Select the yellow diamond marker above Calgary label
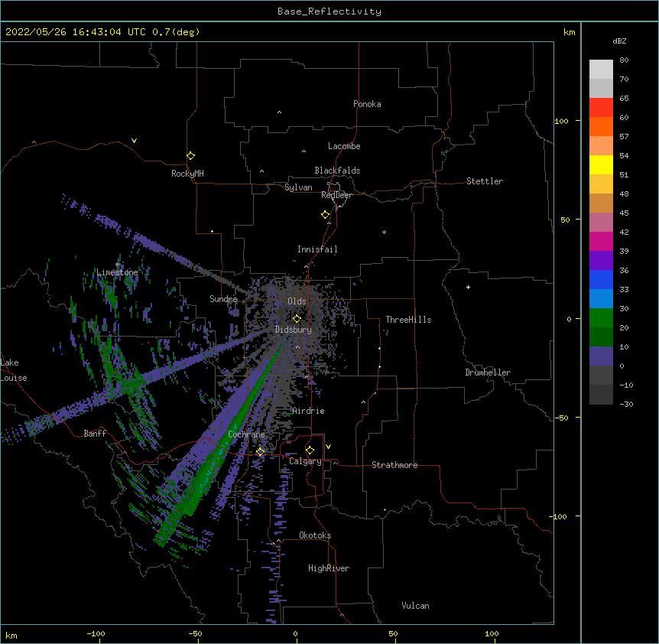 tap(310, 450)
